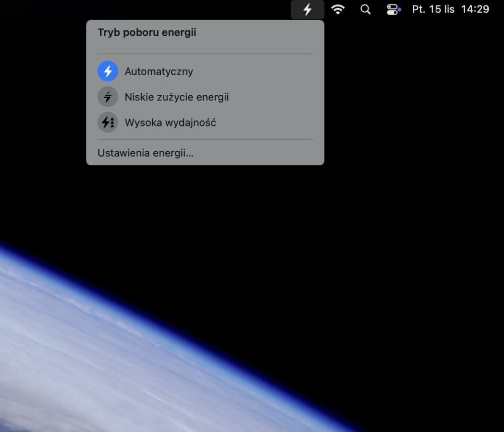Open the energy mode lightning bolt menu bar icon

(307, 9)
